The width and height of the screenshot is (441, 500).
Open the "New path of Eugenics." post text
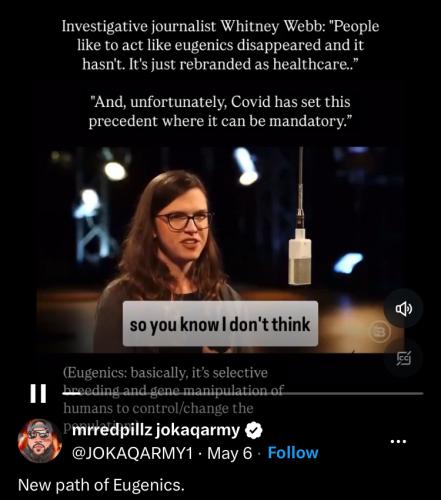[101, 485]
